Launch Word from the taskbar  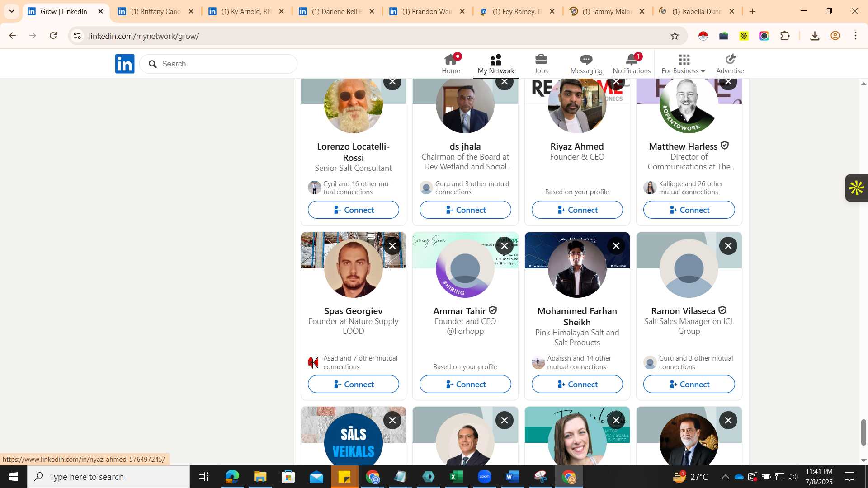click(x=512, y=477)
